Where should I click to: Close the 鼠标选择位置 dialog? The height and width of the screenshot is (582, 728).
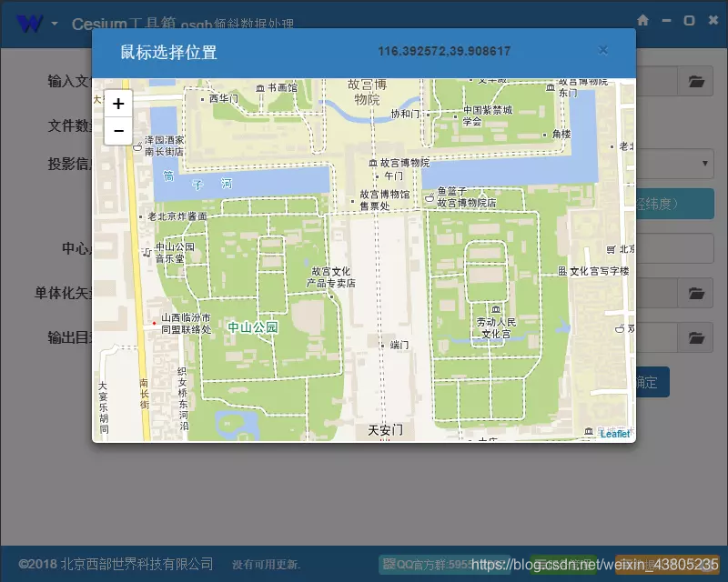[x=602, y=50]
